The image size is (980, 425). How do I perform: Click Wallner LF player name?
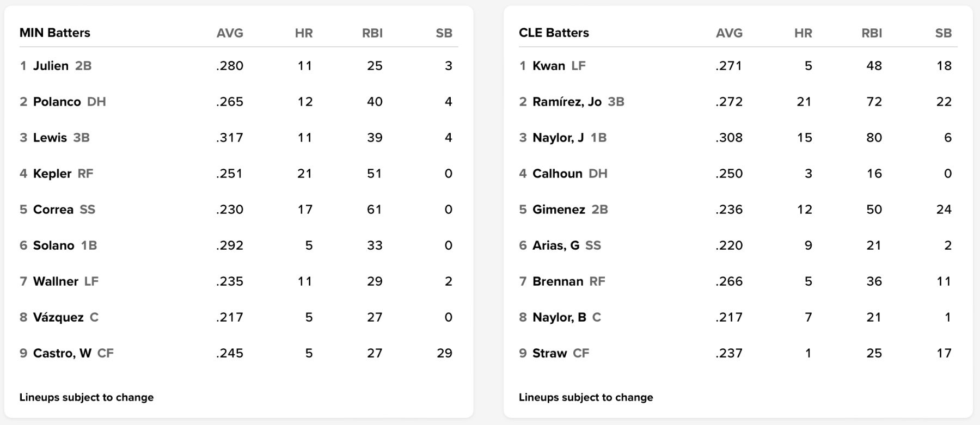56,281
